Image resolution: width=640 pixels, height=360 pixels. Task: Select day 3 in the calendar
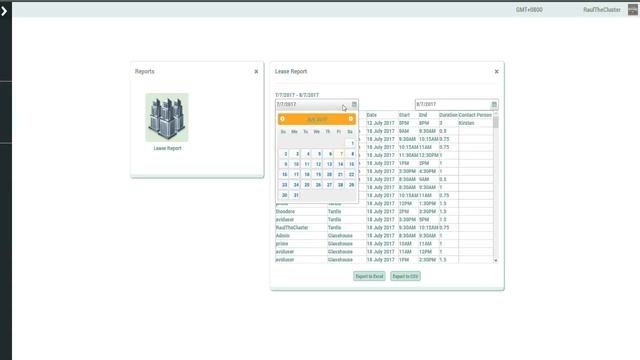[296, 154]
